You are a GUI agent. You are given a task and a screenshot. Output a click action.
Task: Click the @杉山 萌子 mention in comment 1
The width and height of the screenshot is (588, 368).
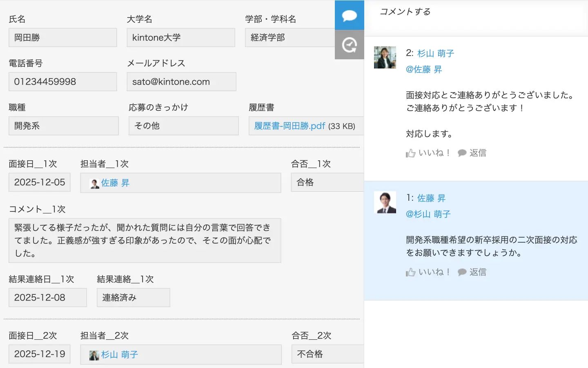click(428, 214)
